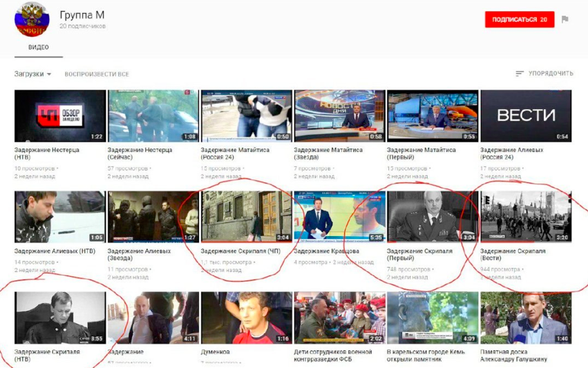This screenshot has height=368, width=588.
Task: Click title Думенков
Action: 216,352
